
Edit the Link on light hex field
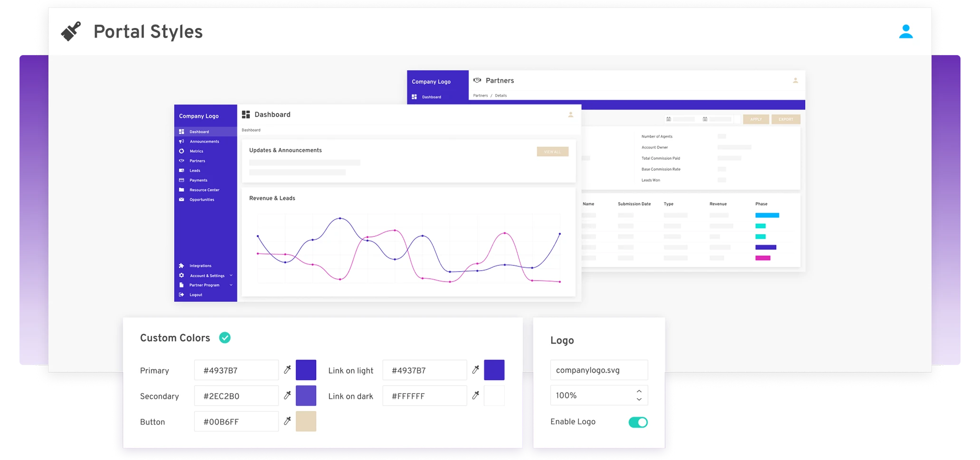click(x=424, y=370)
